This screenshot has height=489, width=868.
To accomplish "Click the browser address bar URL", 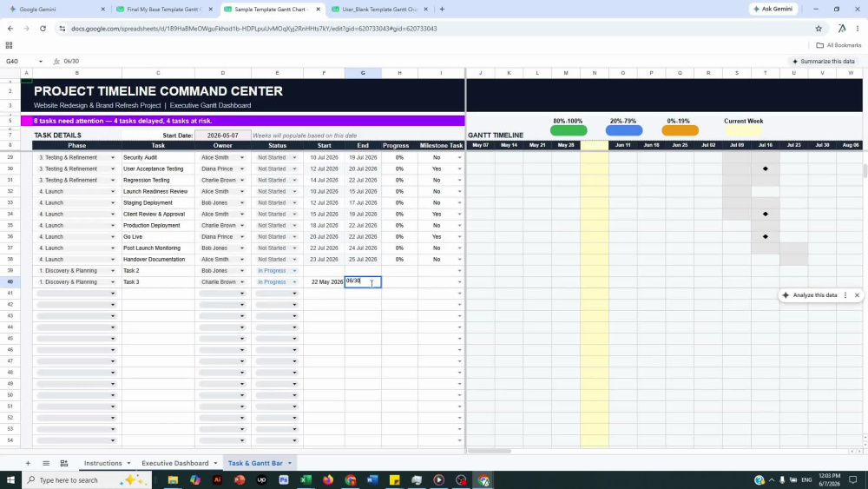I will [254, 29].
